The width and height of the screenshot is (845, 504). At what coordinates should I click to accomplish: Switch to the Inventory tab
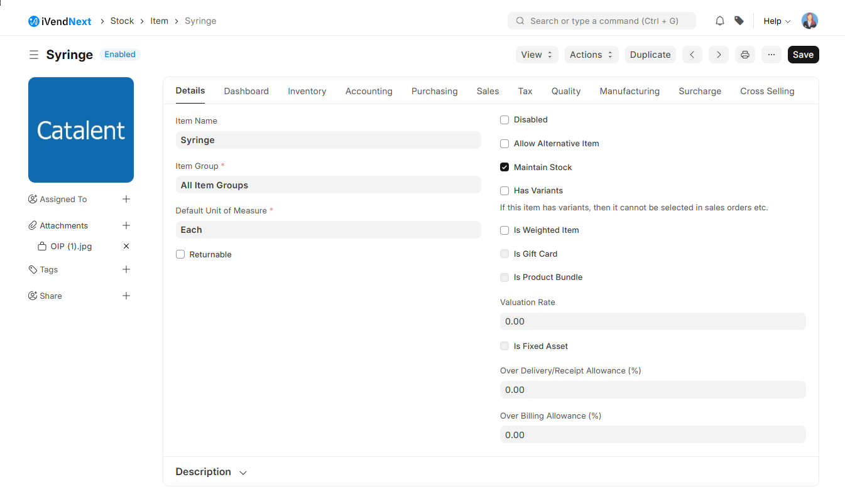[307, 91]
